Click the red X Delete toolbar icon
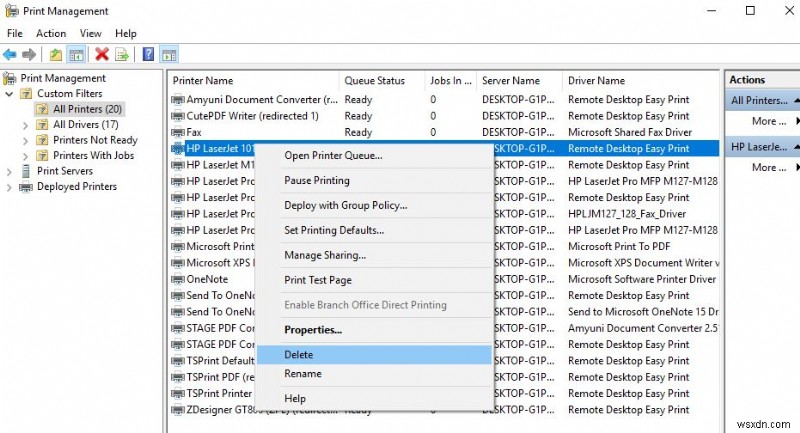The image size is (800, 433). click(102, 54)
